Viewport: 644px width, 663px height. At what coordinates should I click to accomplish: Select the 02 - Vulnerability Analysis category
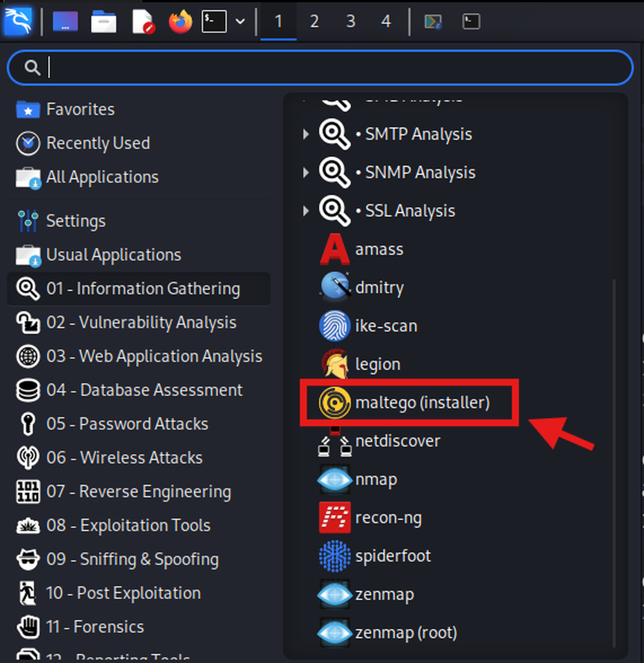pyautogui.click(x=141, y=323)
